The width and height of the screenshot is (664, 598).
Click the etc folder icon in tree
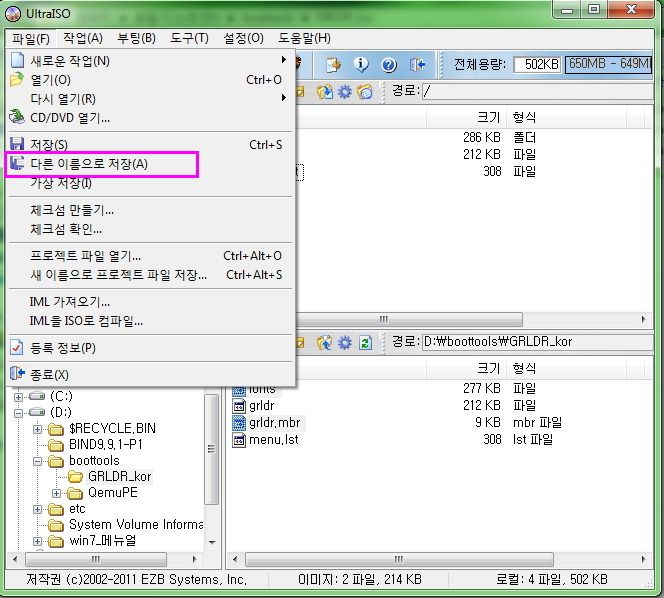[56, 509]
